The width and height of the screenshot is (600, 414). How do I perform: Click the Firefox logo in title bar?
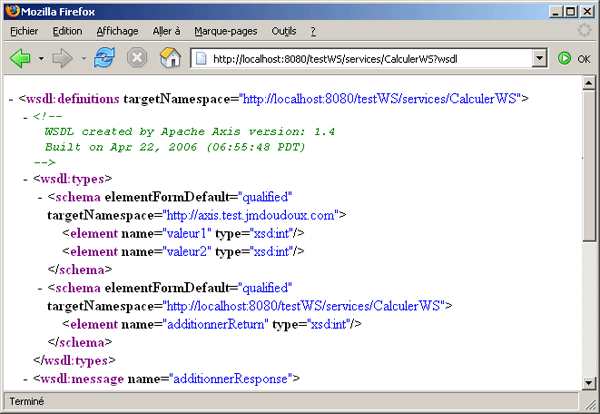pyautogui.click(x=11, y=9)
